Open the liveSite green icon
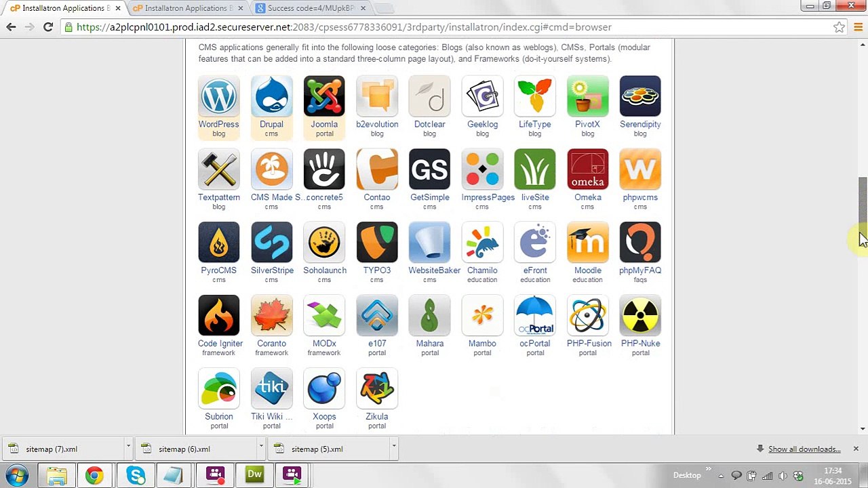 [535, 169]
